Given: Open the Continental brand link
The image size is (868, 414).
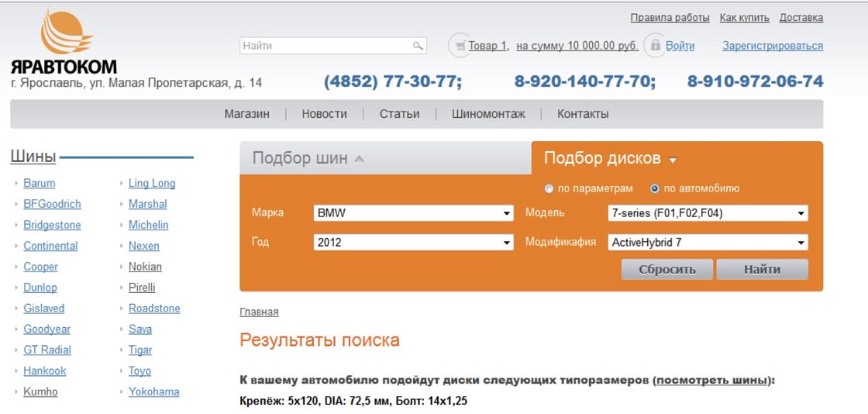Looking at the screenshot, I should [x=50, y=246].
